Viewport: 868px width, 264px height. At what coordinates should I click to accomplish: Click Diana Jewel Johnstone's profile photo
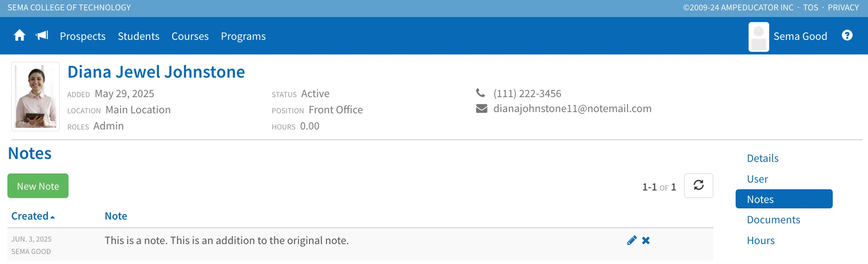coord(36,97)
